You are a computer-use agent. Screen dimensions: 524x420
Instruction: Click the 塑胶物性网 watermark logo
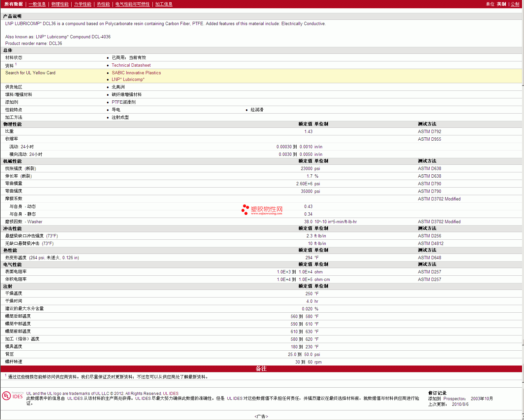pos(262,210)
